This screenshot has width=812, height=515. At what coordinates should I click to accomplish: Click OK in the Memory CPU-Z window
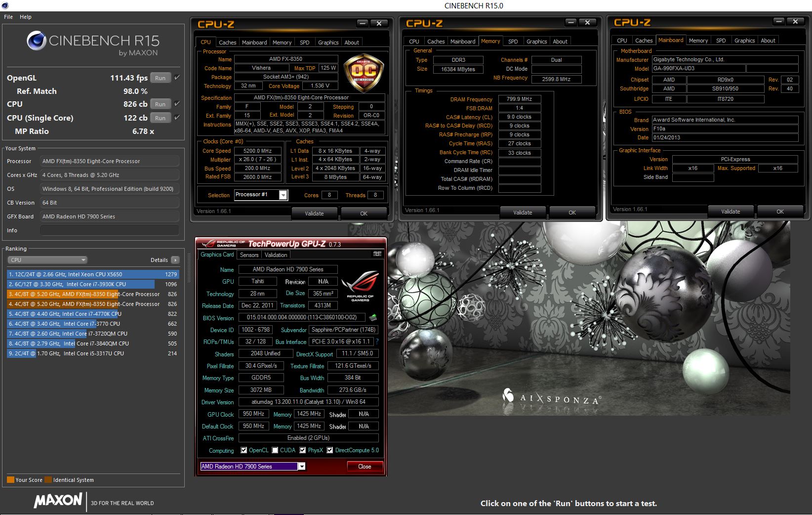coord(572,213)
